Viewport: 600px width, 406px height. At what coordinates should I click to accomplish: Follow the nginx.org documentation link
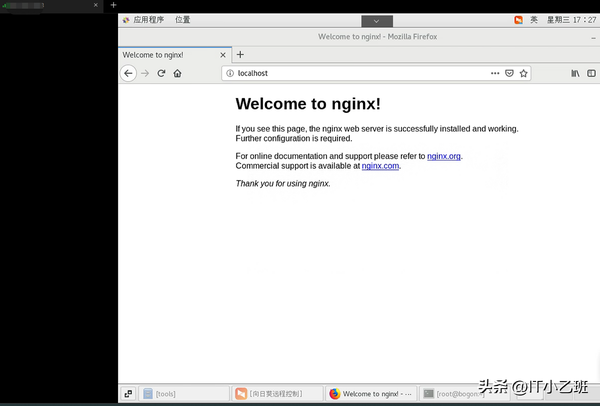(x=444, y=156)
